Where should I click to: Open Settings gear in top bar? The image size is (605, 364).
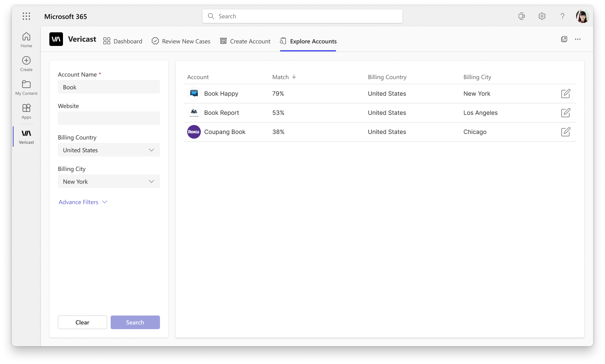coord(542,16)
